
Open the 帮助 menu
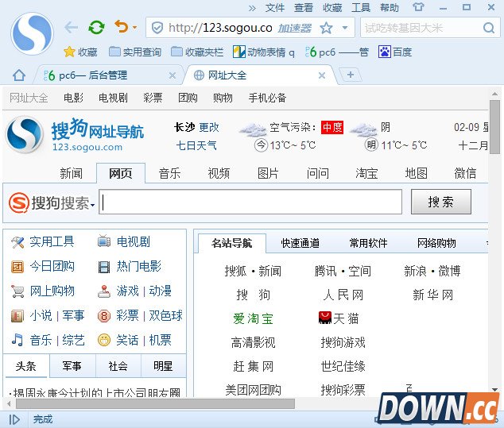click(x=390, y=7)
